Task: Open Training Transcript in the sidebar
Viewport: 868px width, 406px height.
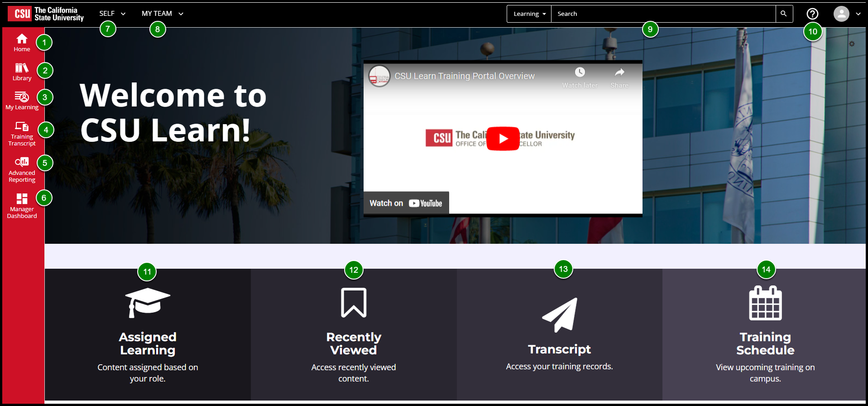Action: (22, 134)
